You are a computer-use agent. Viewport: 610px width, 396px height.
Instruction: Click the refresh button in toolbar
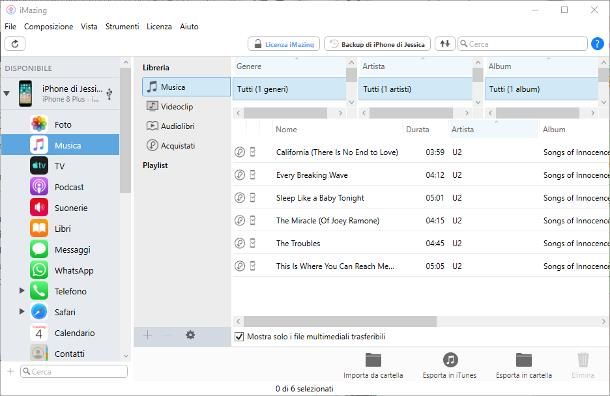(15, 44)
